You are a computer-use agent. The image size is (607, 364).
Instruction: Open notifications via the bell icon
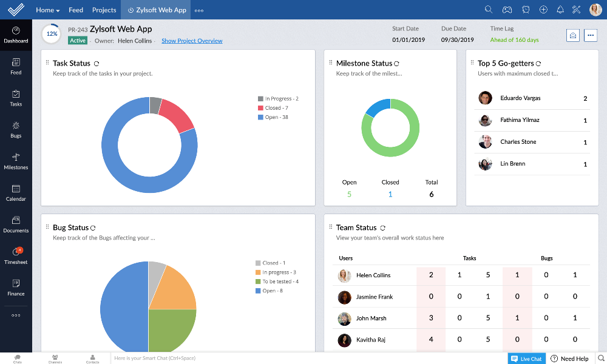tap(560, 10)
